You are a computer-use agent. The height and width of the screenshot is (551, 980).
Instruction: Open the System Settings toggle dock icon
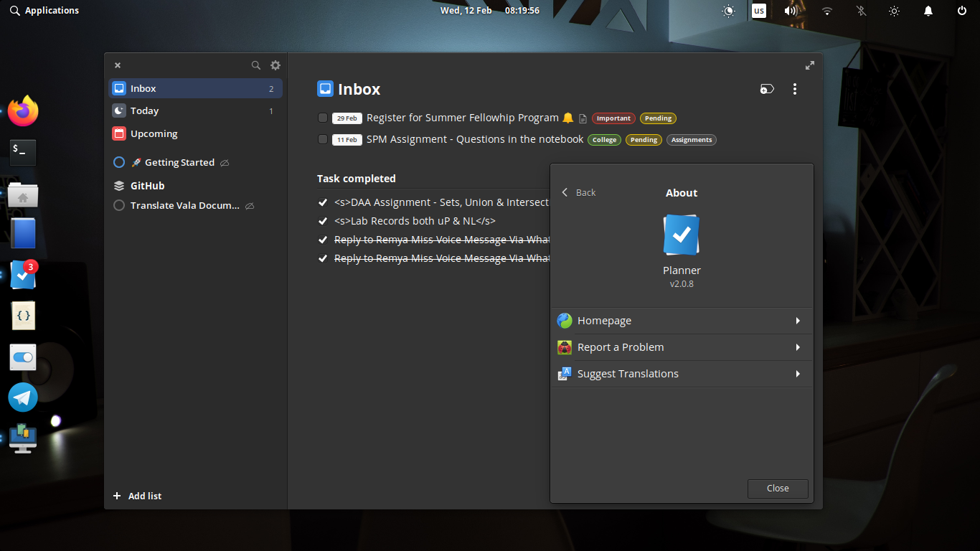[x=23, y=357]
